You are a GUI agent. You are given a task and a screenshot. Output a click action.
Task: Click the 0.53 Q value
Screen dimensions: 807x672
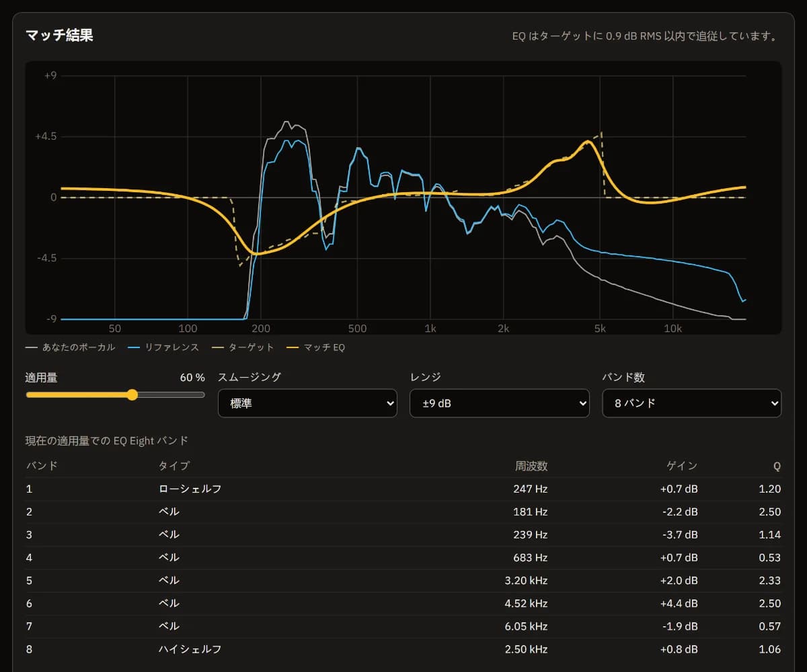(x=770, y=557)
